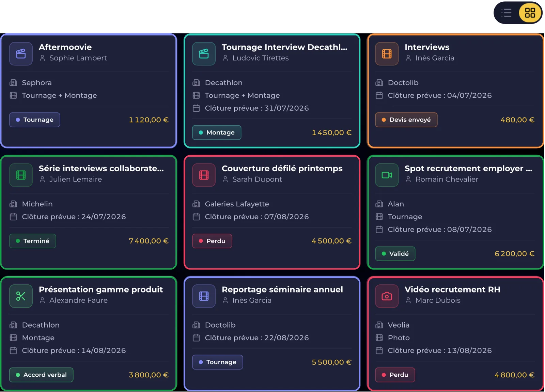545x392 pixels.
Task: Click the Vidéo recrutement RH camera icon
Action: tap(387, 296)
